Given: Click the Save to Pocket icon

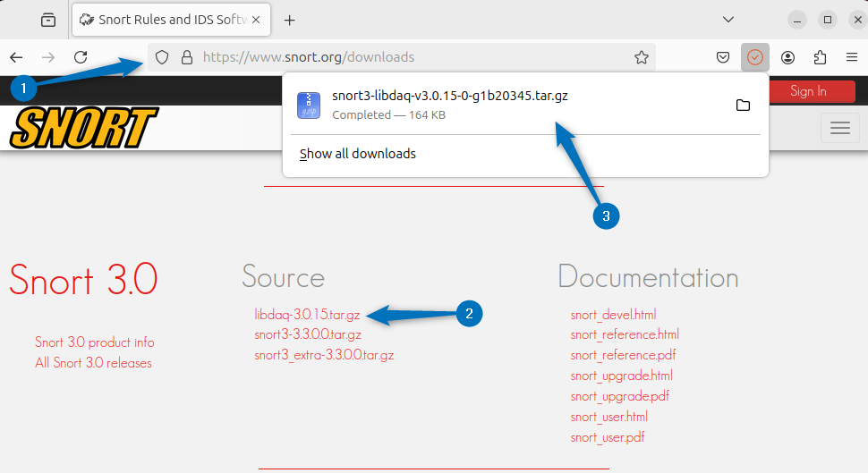Looking at the screenshot, I should click(x=723, y=57).
